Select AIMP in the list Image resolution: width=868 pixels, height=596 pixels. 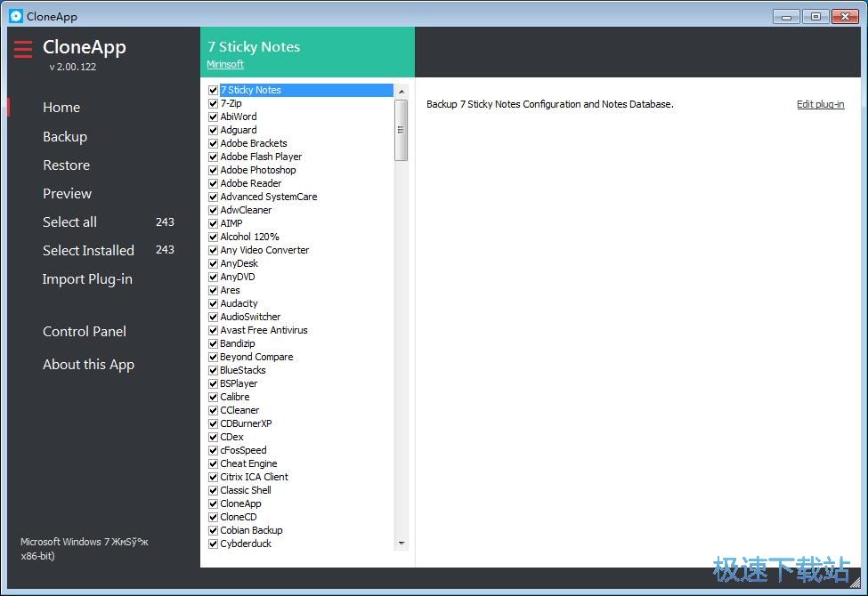231,223
